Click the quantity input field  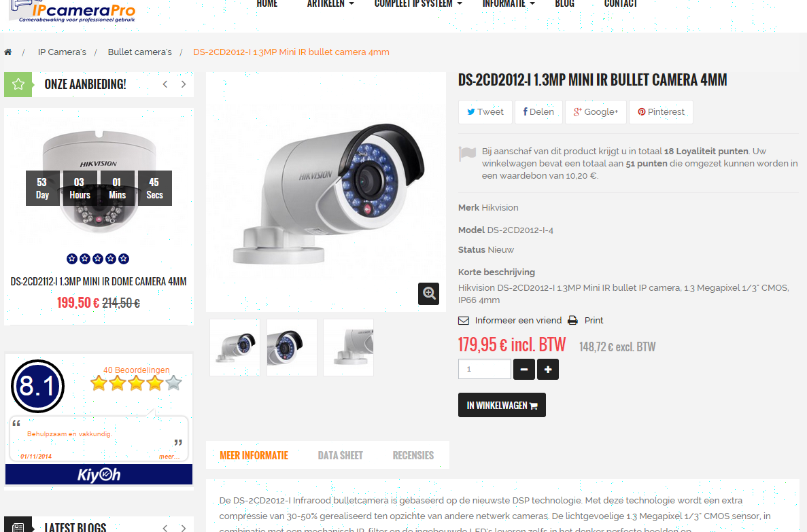tap(484, 369)
